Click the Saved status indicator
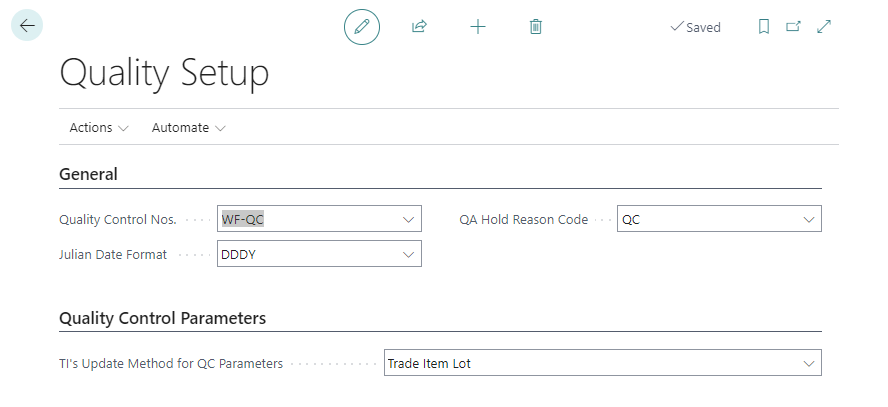Screen dimensions: 888x407 click(695, 27)
